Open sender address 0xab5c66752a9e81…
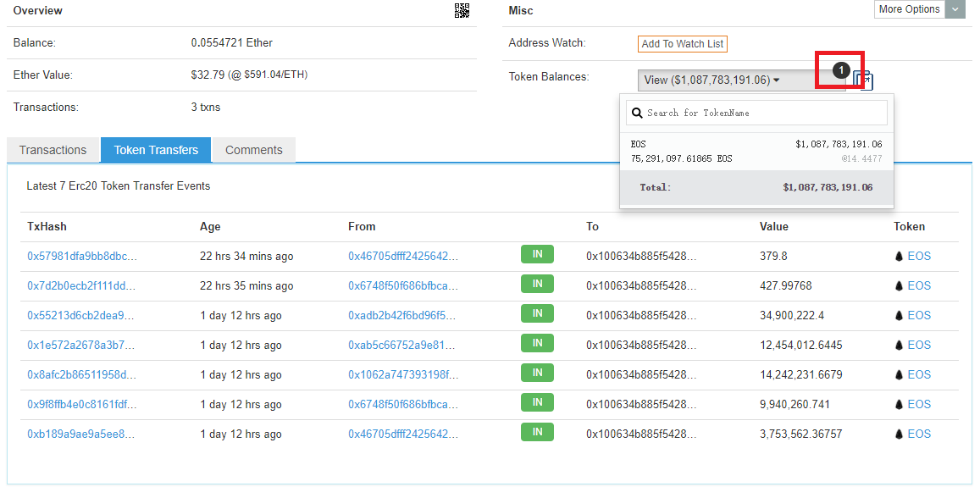The image size is (980, 498). (x=401, y=345)
